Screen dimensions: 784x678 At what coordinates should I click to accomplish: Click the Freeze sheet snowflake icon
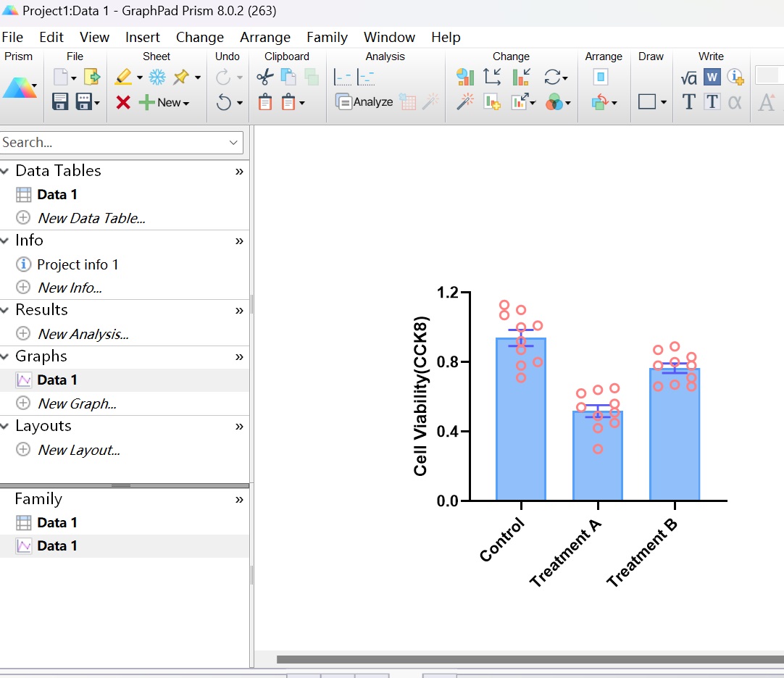tap(157, 77)
